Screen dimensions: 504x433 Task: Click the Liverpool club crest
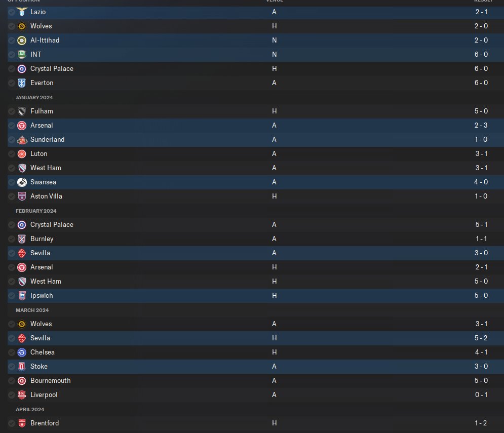[x=22, y=395]
